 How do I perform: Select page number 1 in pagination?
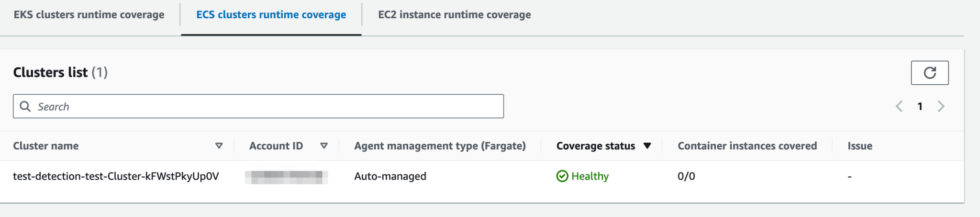coord(920,106)
